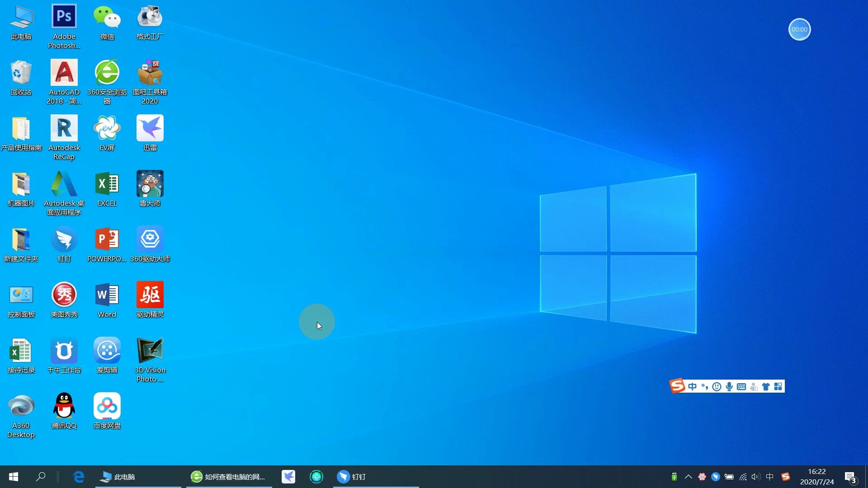Select the 接待记录 Excel file icon
This screenshot has height=488, width=868.
pos(21,356)
